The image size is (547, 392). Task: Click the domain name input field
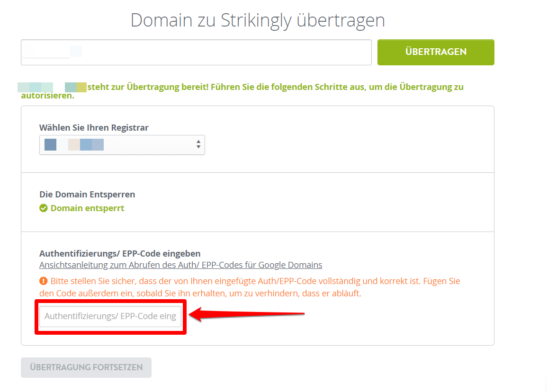196,52
